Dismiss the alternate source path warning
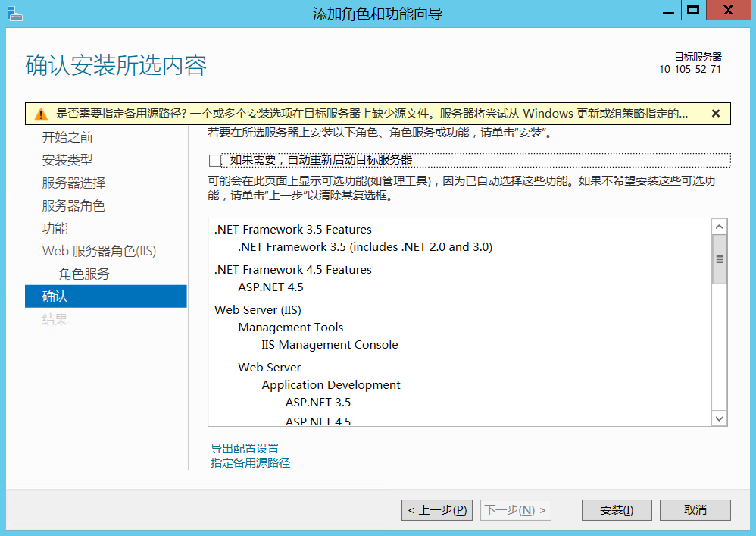This screenshot has width=756, height=536. [716, 114]
